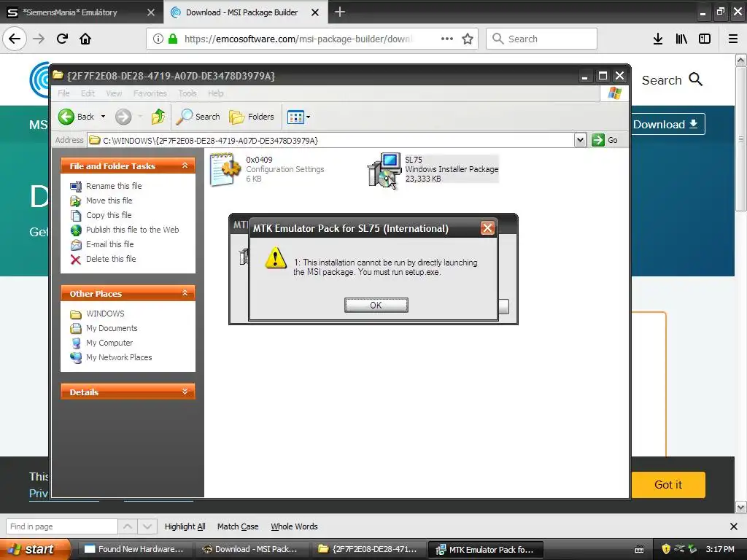
Task: Collapse the Other Places panel
Action: click(185, 293)
